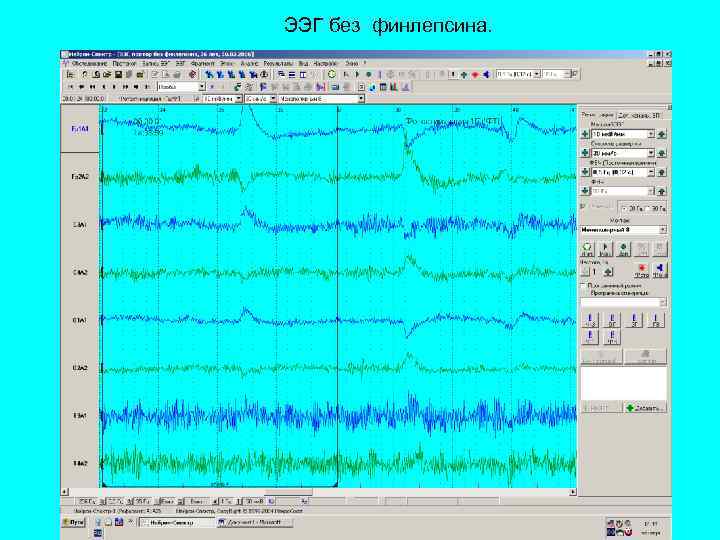Click the red diamond marker icon in toolbar
This screenshot has height=540, width=720.
click(475, 74)
